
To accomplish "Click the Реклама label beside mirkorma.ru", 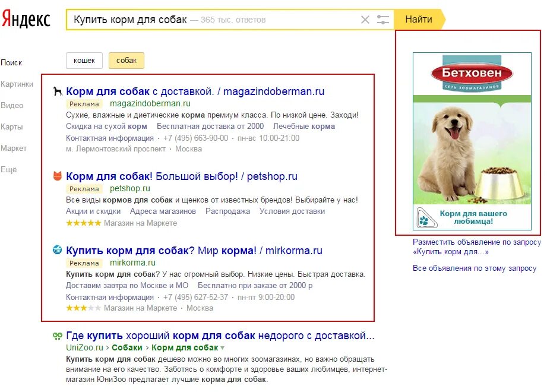I will pos(84,263).
